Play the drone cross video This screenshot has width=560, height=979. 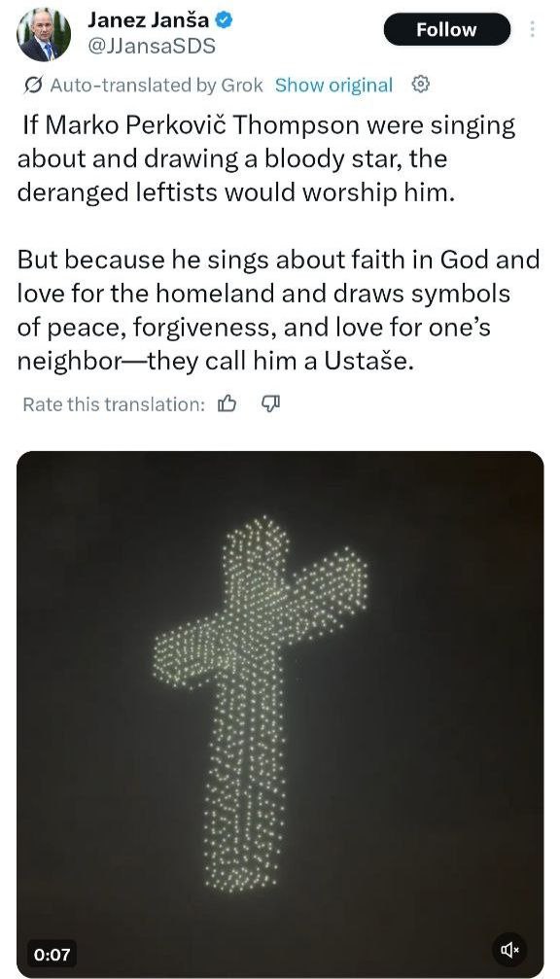[x=280, y=714]
